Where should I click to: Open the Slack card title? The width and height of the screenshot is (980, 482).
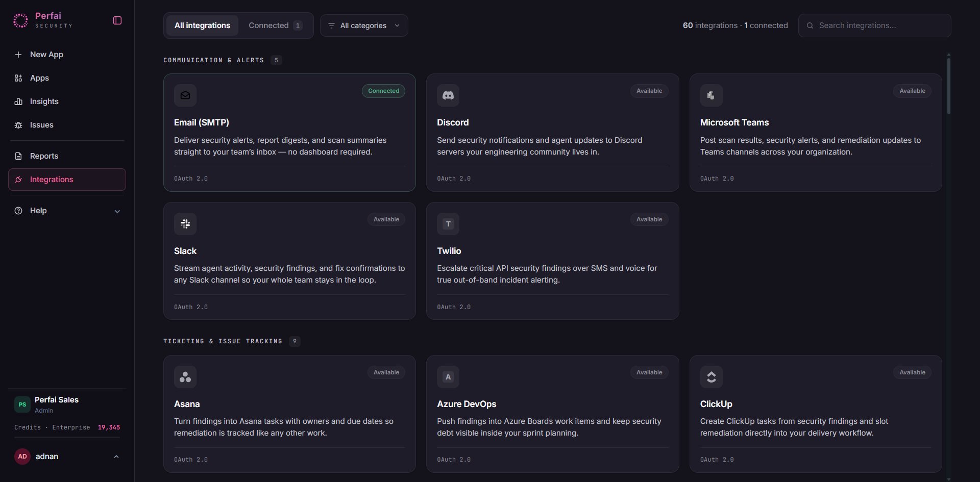[x=185, y=251]
